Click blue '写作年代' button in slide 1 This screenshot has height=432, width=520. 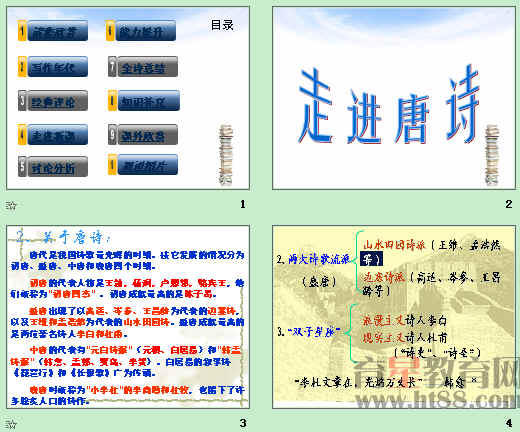[x=53, y=67]
